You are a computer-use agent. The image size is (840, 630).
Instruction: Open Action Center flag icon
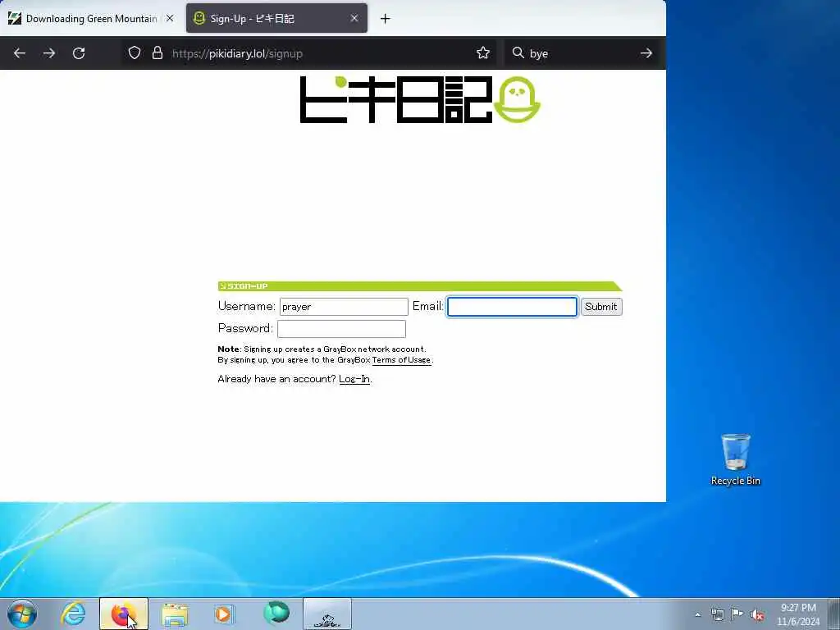737,614
